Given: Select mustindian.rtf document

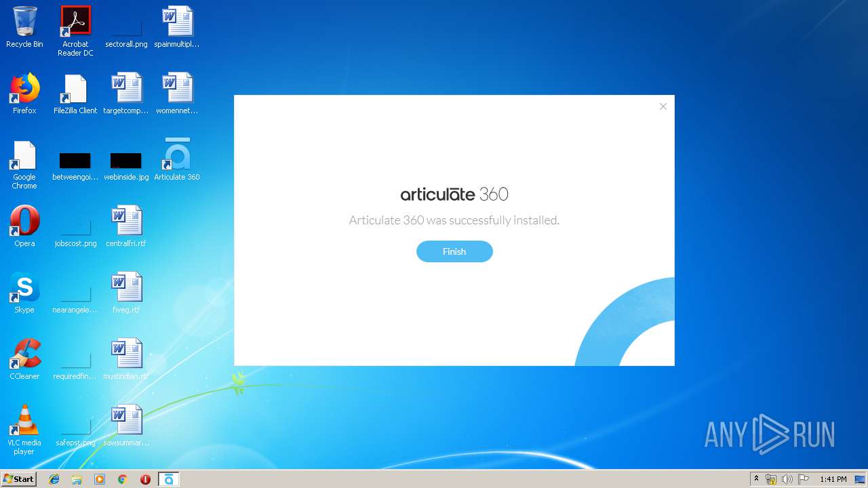Looking at the screenshot, I should click(126, 359).
